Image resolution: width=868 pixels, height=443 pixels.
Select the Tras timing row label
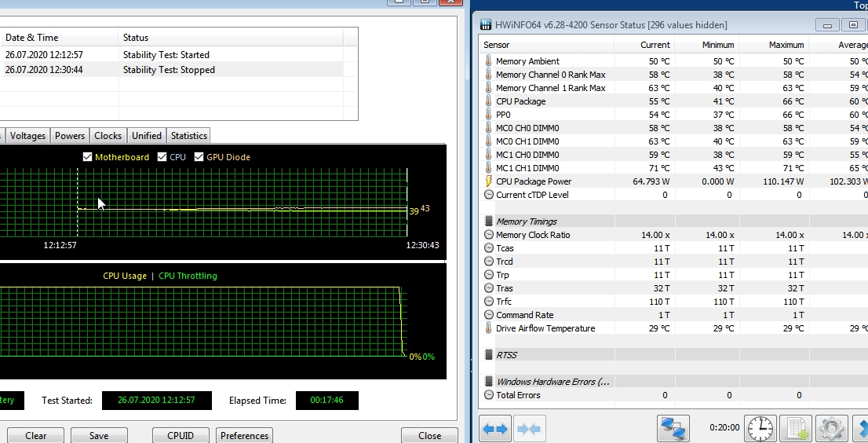coord(505,288)
